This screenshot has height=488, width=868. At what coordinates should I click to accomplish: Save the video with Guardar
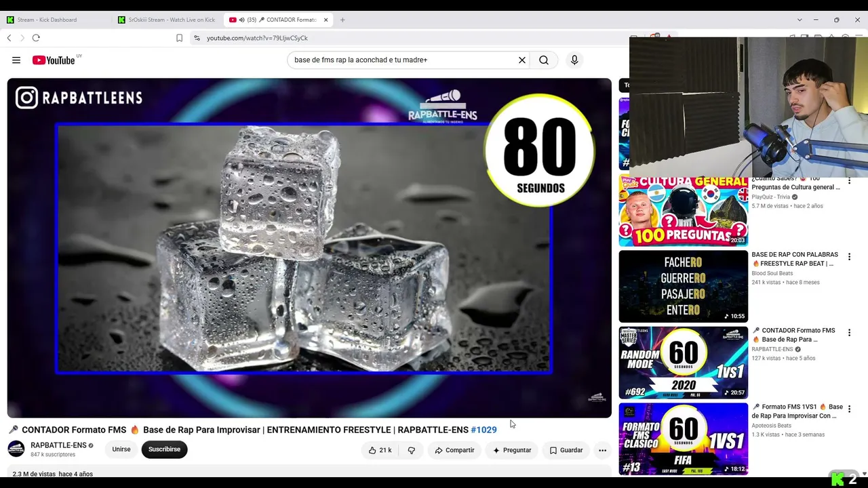(x=566, y=450)
